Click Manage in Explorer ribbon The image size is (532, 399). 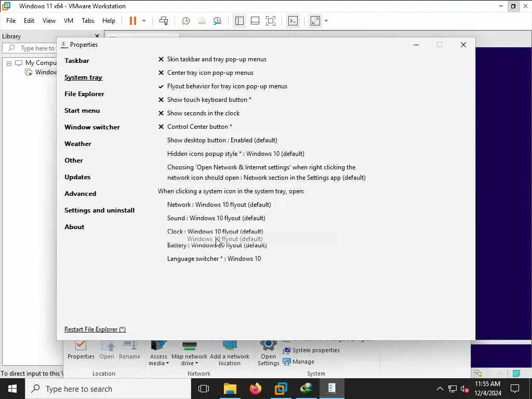[x=299, y=362]
